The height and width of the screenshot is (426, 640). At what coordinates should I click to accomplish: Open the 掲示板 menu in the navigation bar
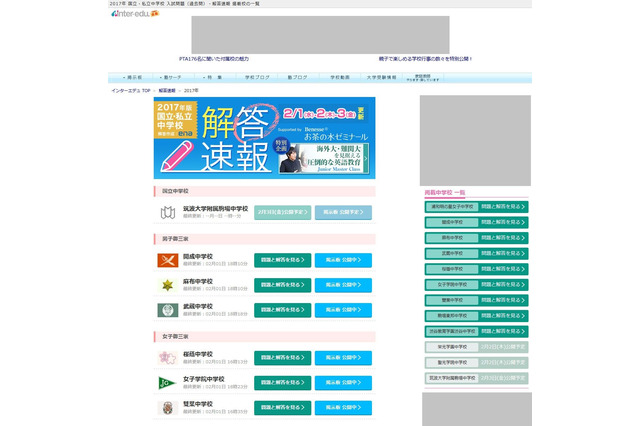(132, 77)
